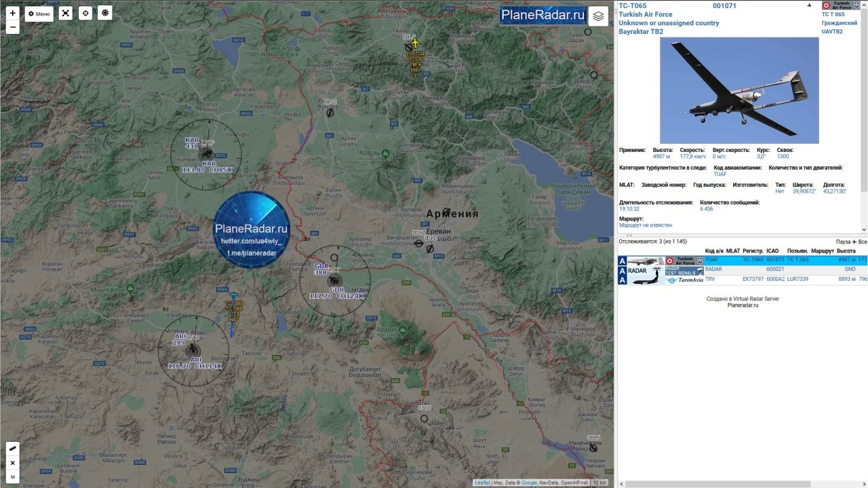Click tracking duration 19:10:32
This screenshot has height=488, width=868.
(629, 209)
